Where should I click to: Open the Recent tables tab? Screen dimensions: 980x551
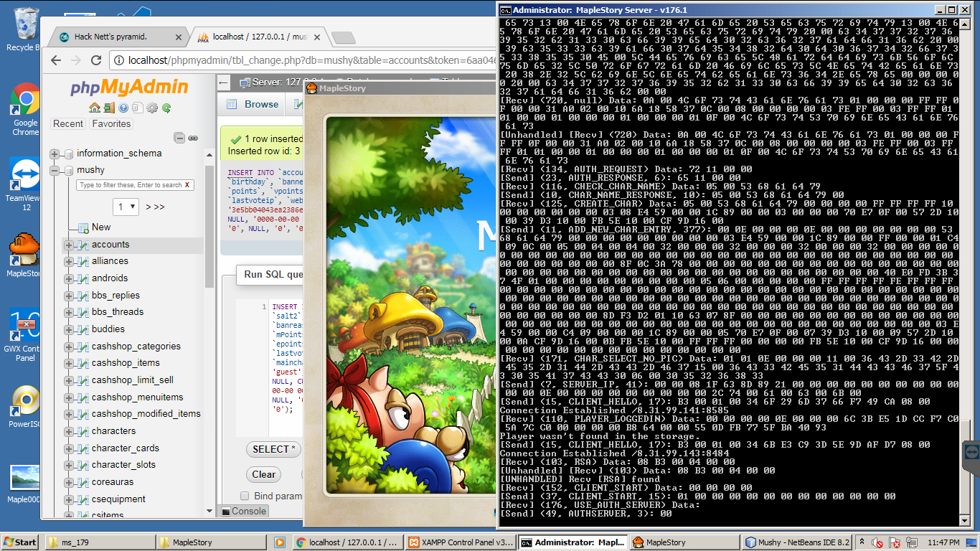(68, 123)
